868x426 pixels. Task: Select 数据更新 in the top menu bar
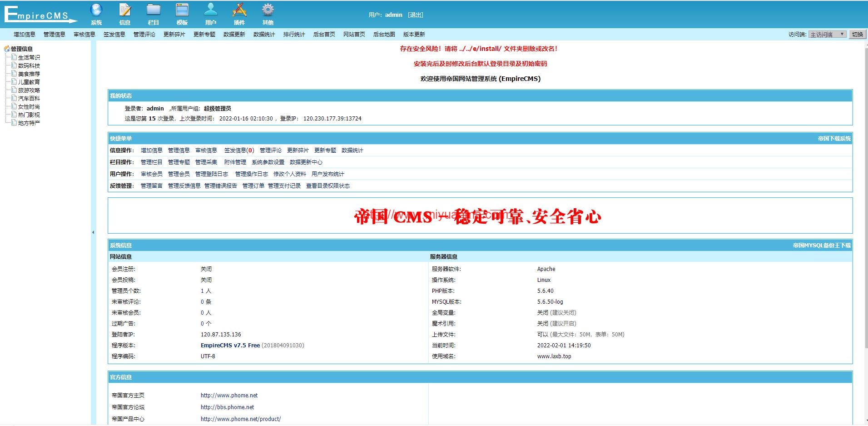pyautogui.click(x=234, y=35)
